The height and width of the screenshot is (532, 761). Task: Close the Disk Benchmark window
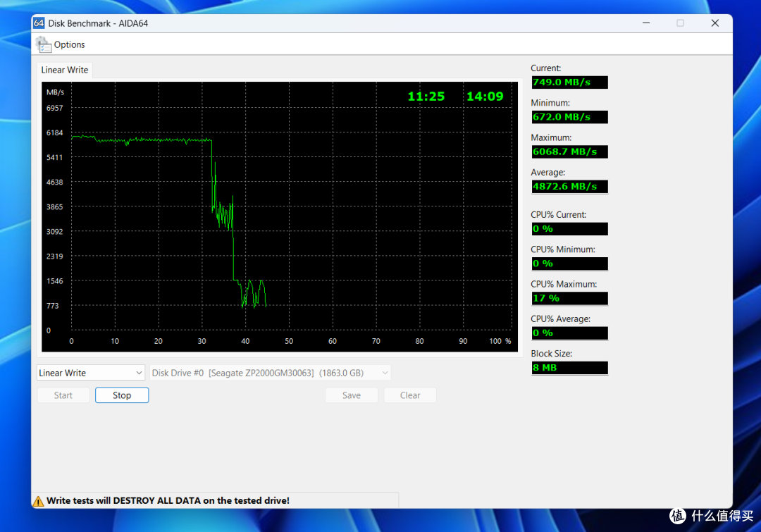click(x=715, y=23)
